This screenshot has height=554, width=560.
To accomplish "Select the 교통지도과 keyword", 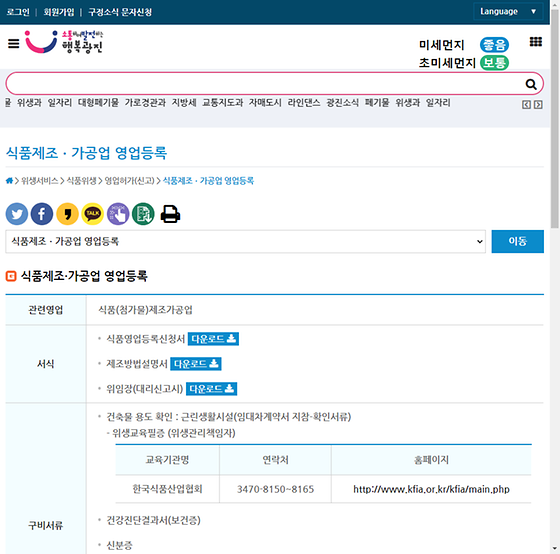I will coord(222,103).
